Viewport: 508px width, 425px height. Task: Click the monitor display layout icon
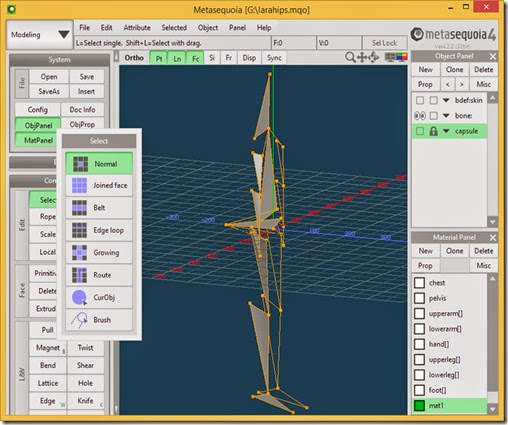click(x=390, y=57)
